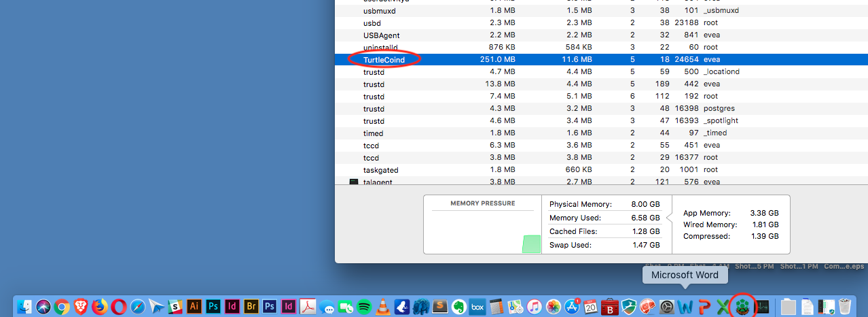Screen dimensions: 868x317
Task: Open the App Store icon
Action: (x=573, y=306)
